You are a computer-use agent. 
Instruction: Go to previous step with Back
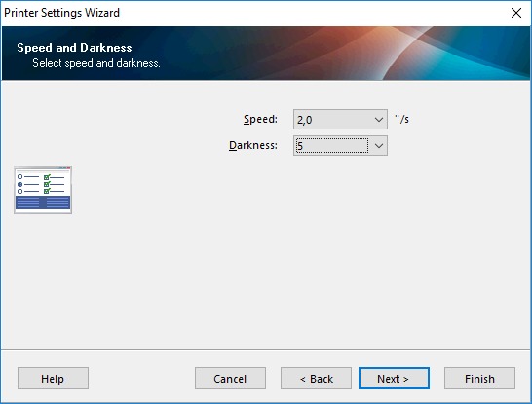pos(316,379)
